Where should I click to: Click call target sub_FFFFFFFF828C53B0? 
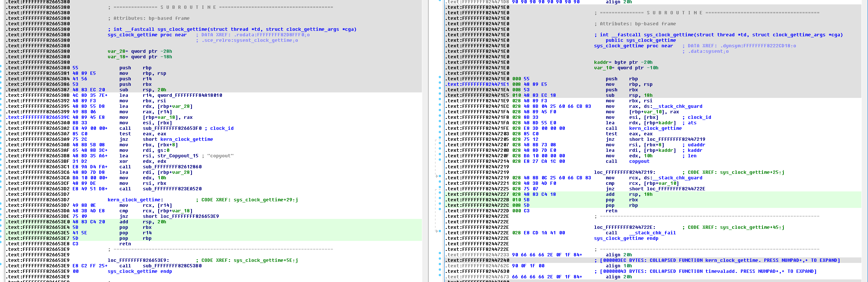coord(172,266)
